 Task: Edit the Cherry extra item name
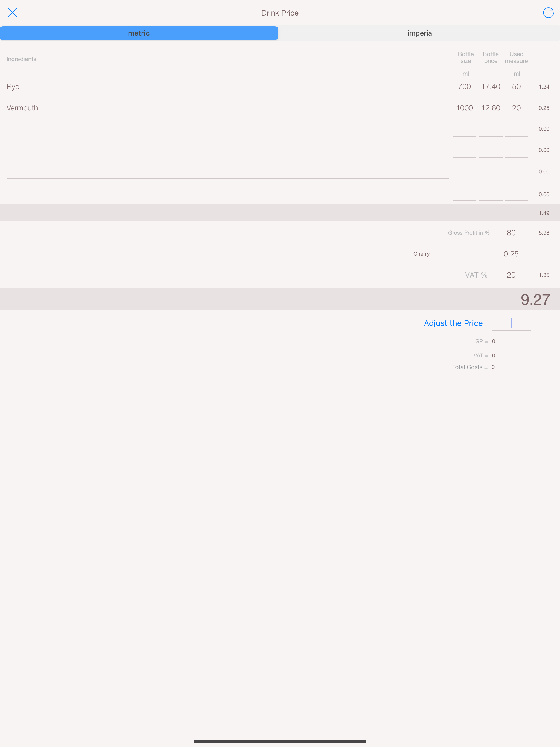click(451, 254)
